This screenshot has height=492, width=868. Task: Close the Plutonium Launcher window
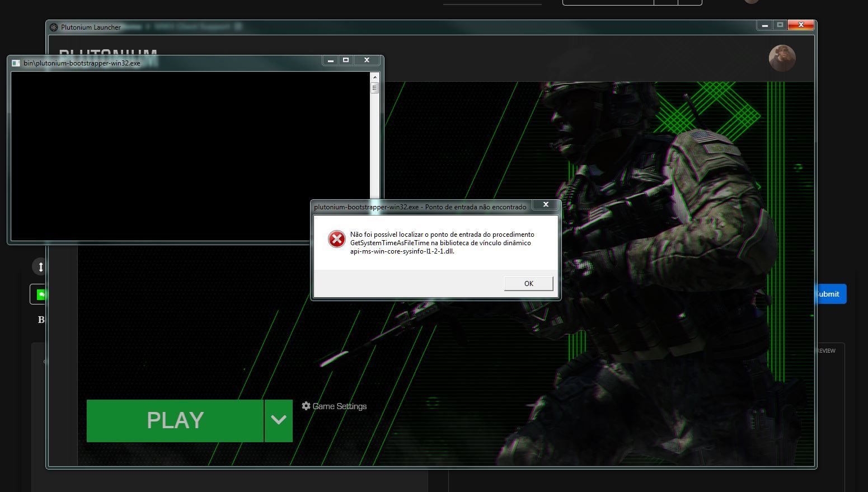801,25
